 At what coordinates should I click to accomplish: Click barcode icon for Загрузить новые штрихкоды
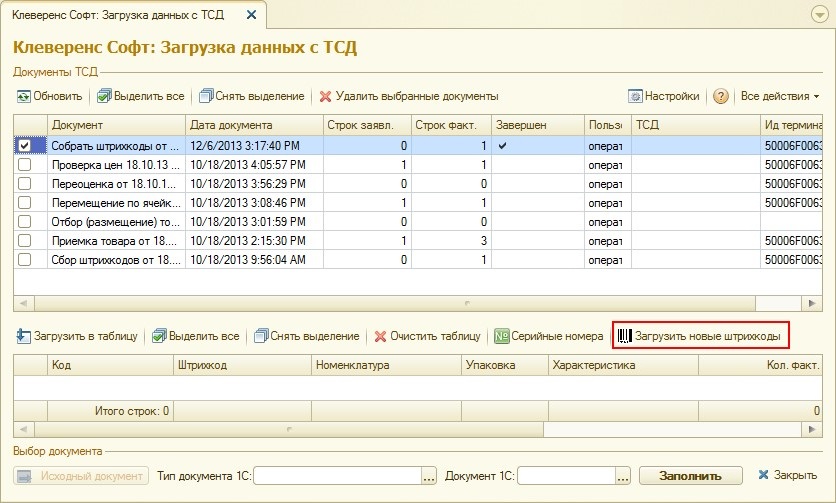tap(624, 336)
